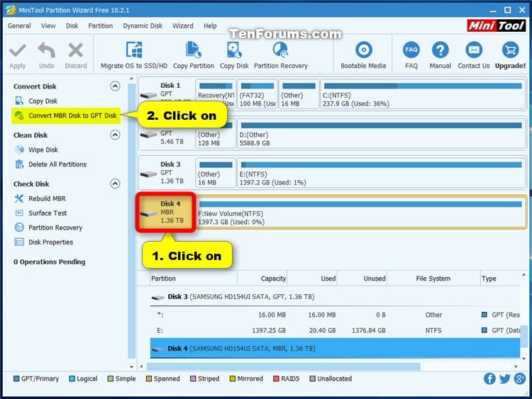532x399 pixels.
Task: Click the sidebar scroll-down arrow
Action: pyautogui.click(x=132, y=366)
